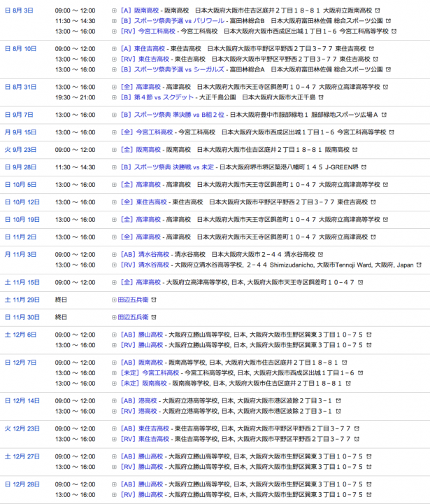This screenshot has height=504, width=430.
Task: Open the 日 8月31日 date link
Action: coord(20,87)
